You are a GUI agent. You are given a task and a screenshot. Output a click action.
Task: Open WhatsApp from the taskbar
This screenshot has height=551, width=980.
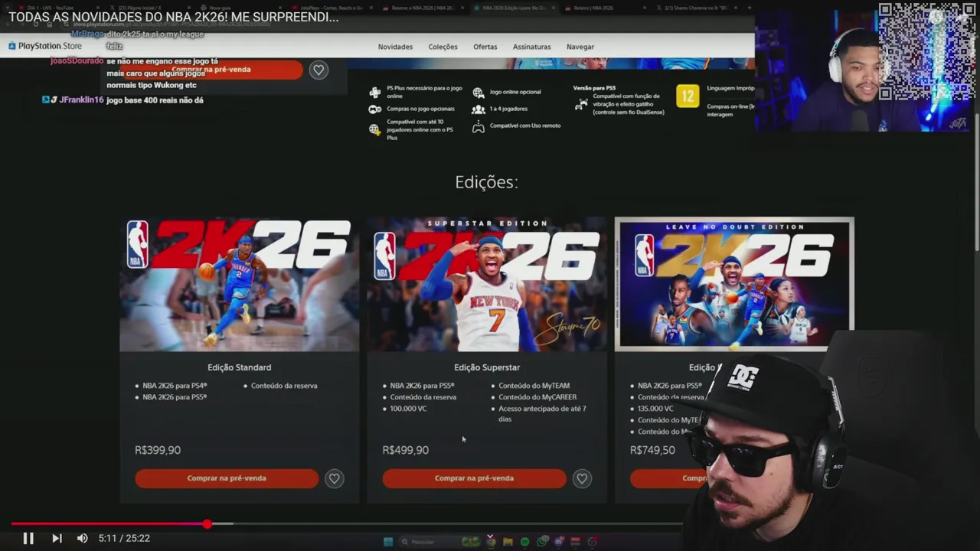(x=542, y=542)
